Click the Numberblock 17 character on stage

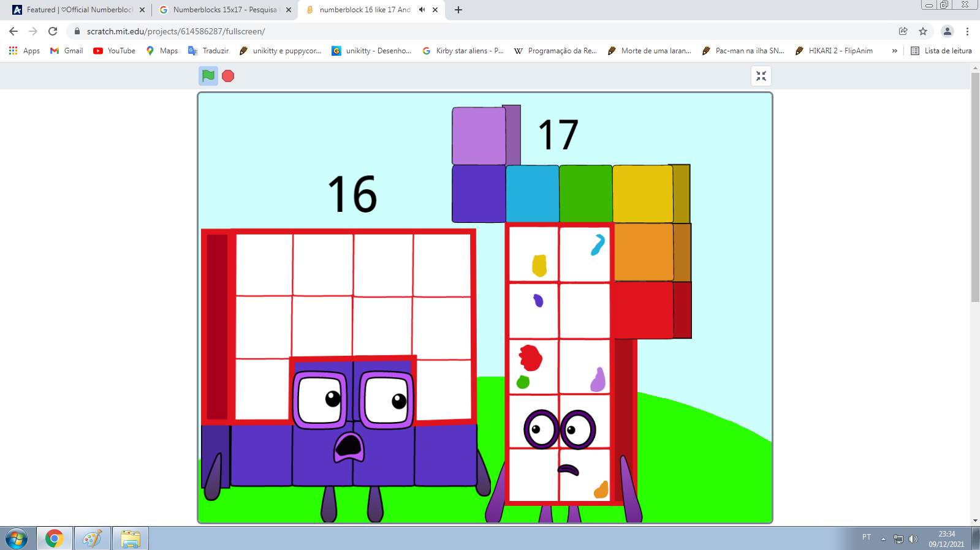pyautogui.click(x=570, y=312)
